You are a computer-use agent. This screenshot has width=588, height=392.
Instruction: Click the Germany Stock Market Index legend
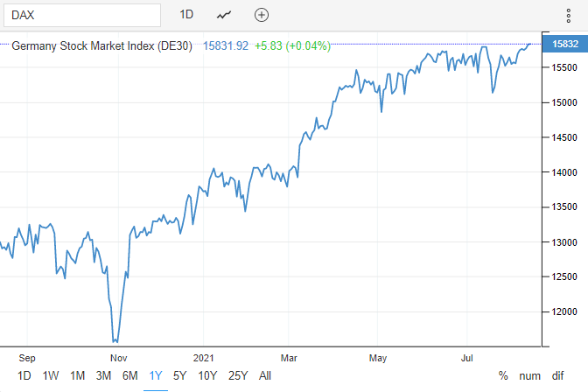(103, 45)
